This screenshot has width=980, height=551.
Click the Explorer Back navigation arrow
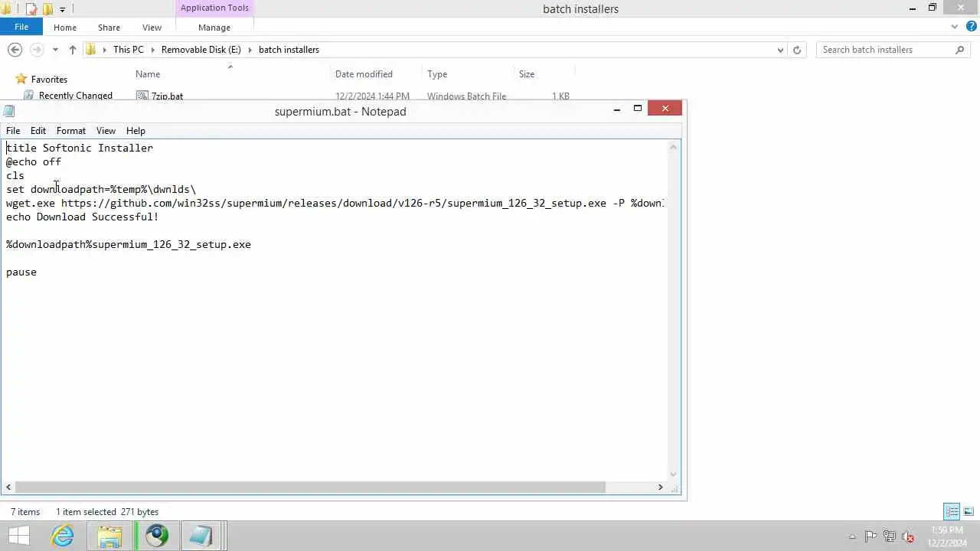click(15, 50)
